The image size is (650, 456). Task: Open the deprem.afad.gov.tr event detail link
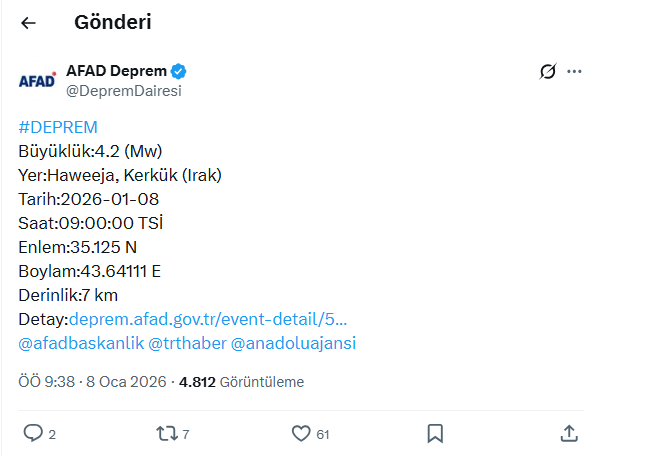tap(208, 319)
